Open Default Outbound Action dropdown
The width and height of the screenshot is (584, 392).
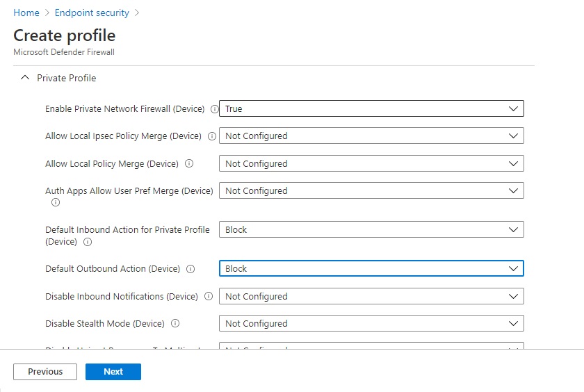point(371,269)
